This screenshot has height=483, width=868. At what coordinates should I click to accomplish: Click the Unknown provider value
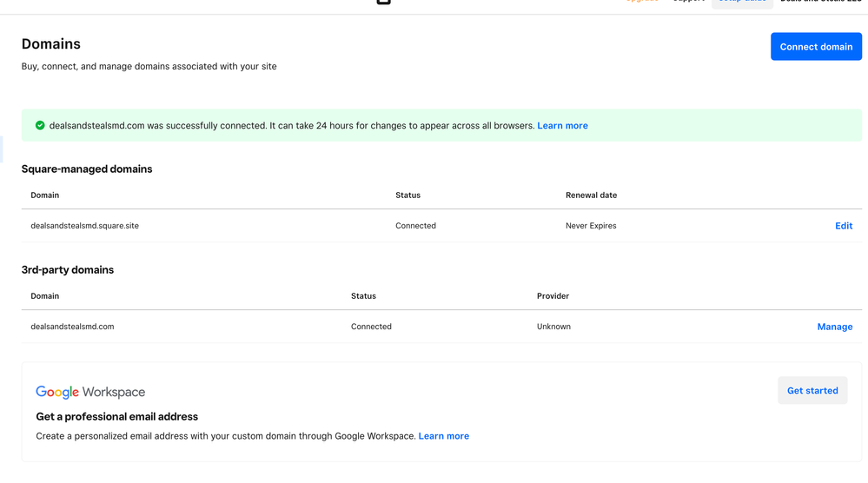coord(553,327)
